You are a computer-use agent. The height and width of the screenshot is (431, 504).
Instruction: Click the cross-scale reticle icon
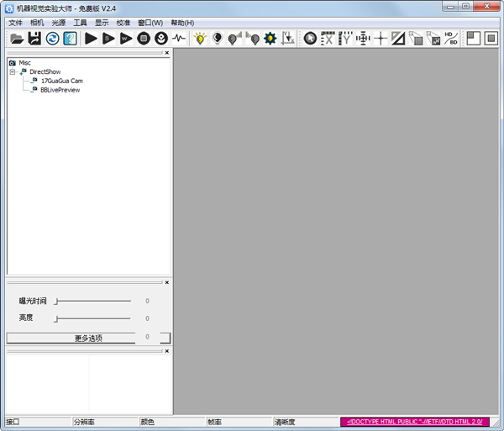[363, 39]
